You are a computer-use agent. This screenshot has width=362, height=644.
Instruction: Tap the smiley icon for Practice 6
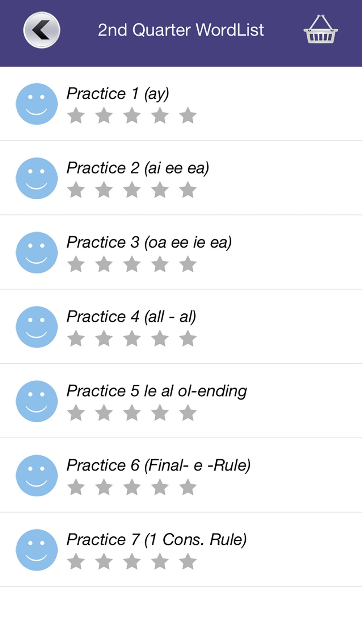click(x=37, y=475)
